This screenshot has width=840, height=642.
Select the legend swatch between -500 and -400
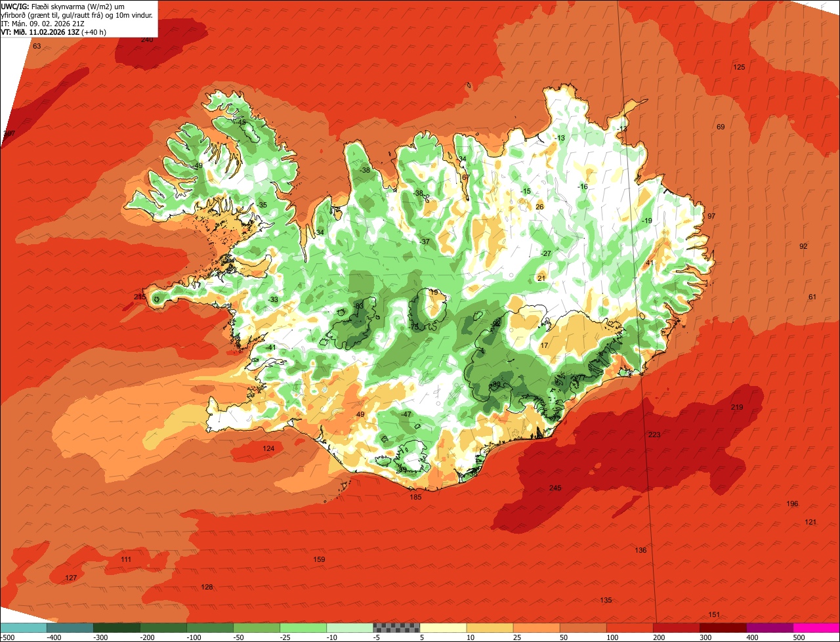tap(24, 628)
